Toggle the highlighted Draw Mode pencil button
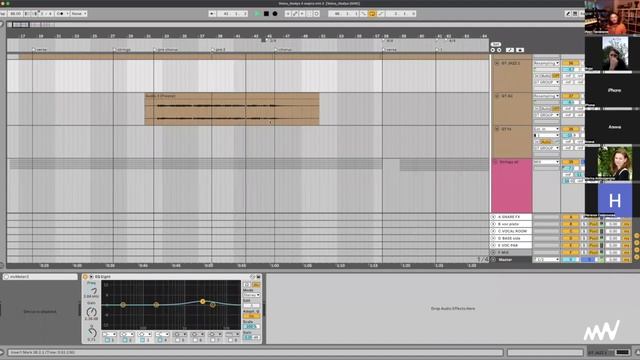640x360 pixels. 568,13
